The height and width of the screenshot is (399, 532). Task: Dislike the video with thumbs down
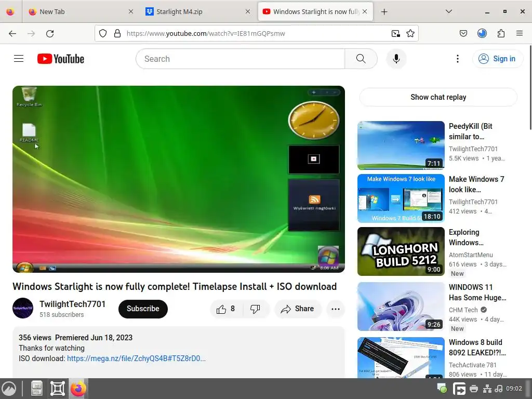pos(255,309)
